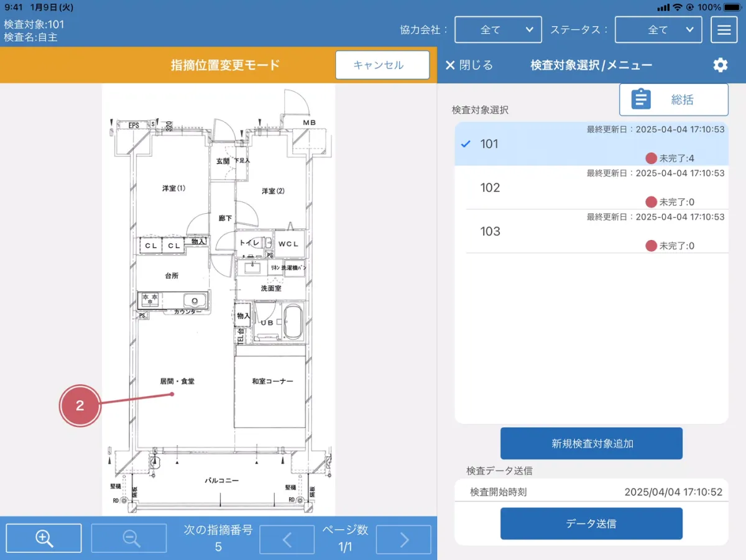The height and width of the screenshot is (560, 746).
Task: Select inspection target 101
Action: click(x=489, y=144)
